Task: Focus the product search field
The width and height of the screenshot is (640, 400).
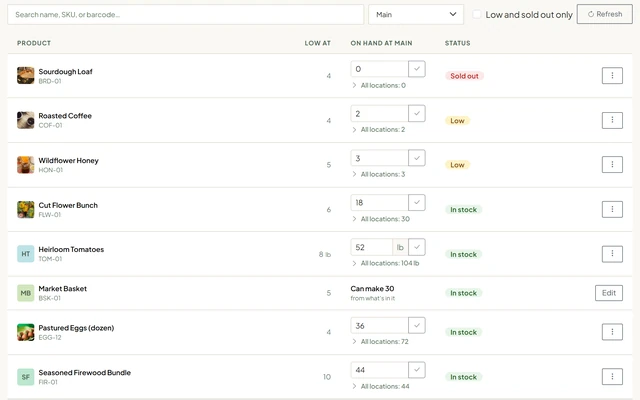Action: pyautogui.click(x=185, y=14)
